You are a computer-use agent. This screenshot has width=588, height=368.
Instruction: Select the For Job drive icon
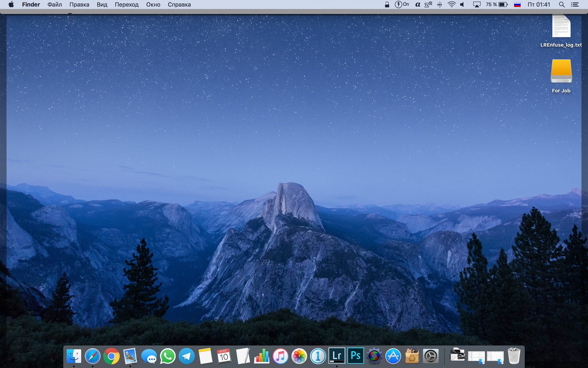(561, 71)
